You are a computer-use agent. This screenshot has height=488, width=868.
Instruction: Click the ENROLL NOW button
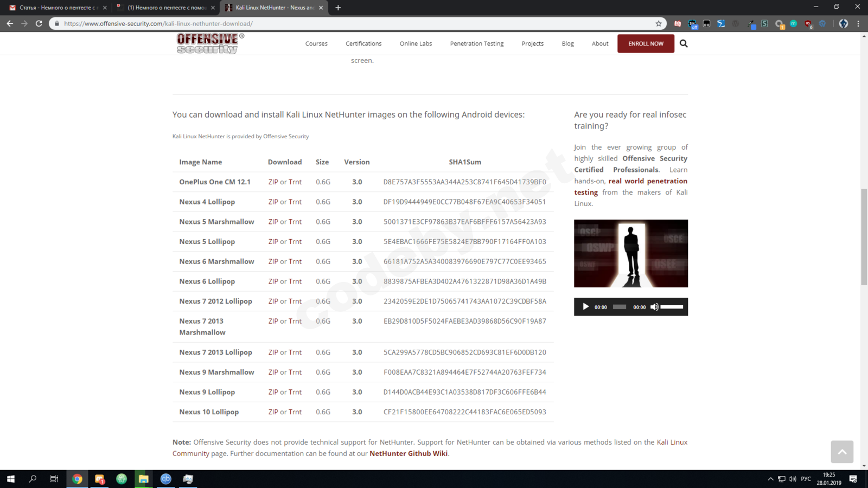[x=646, y=43]
